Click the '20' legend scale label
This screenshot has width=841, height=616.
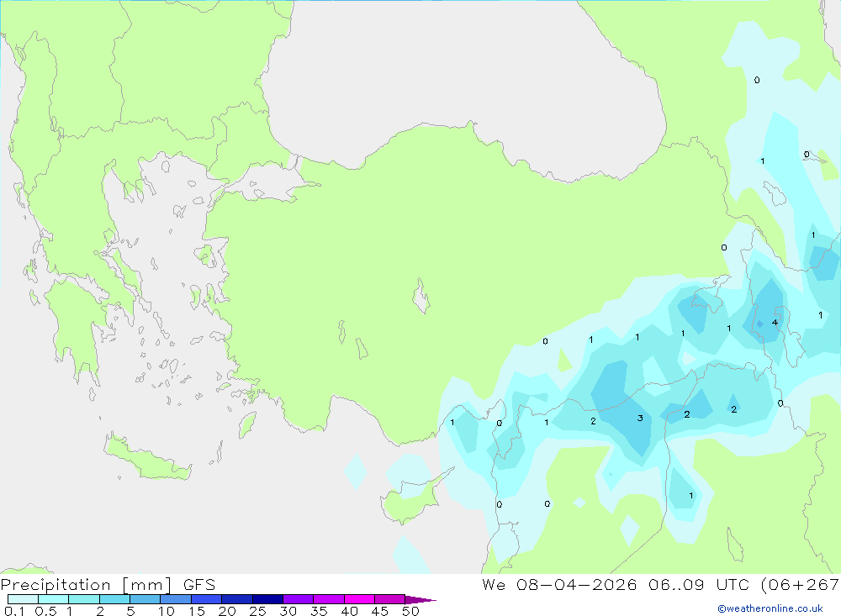(x=227, y=611)
